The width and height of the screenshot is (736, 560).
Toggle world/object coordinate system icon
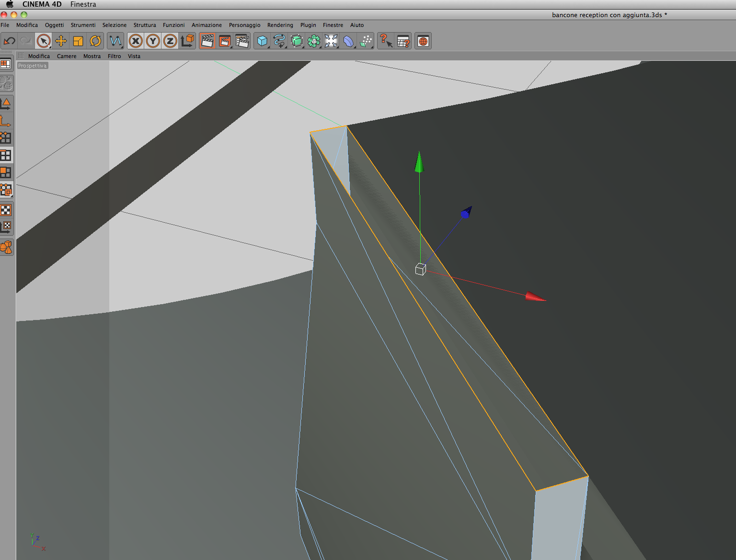click(187, 41)
